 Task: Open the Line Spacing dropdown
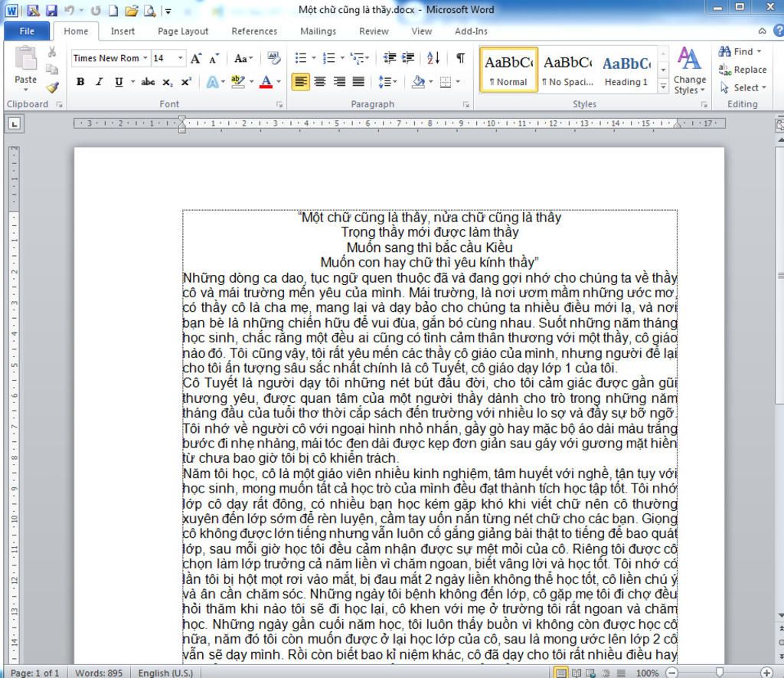tap(387, 81)
